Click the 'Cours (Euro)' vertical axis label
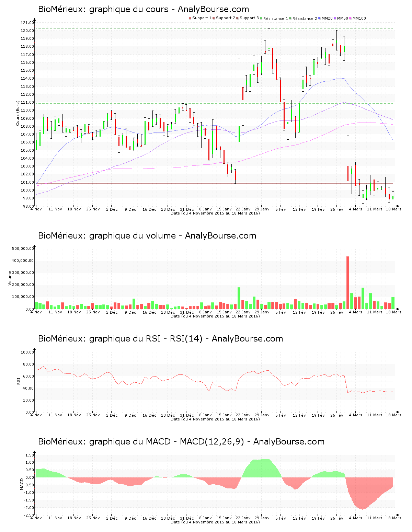412x532 pixels. pyautogui.click(x=18, y=113)
